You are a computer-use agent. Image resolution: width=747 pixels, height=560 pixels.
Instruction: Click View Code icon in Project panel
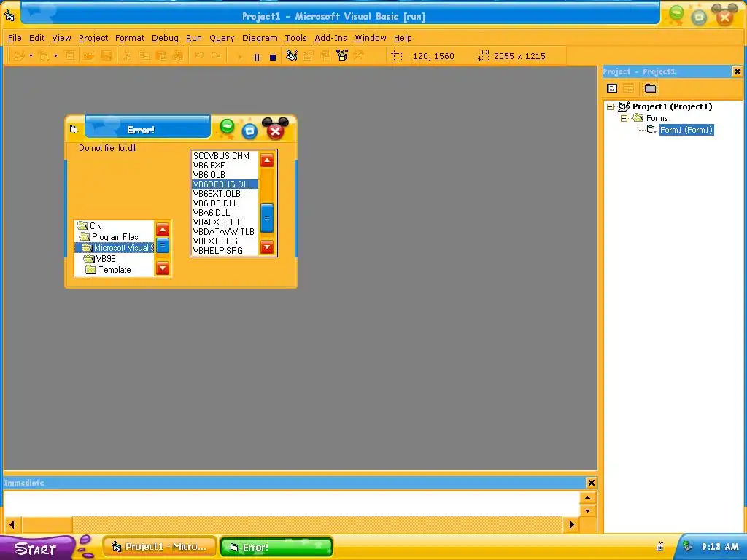(x=612, y=88)
